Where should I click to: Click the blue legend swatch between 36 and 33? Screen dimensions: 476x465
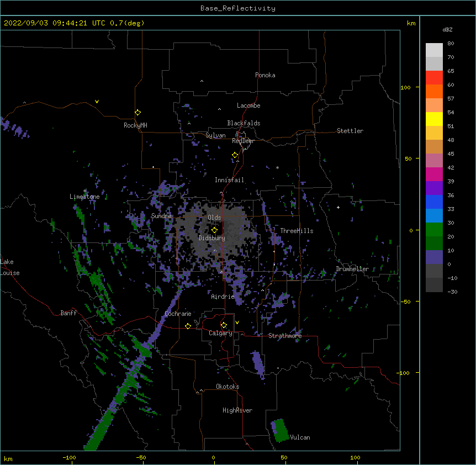434,202
